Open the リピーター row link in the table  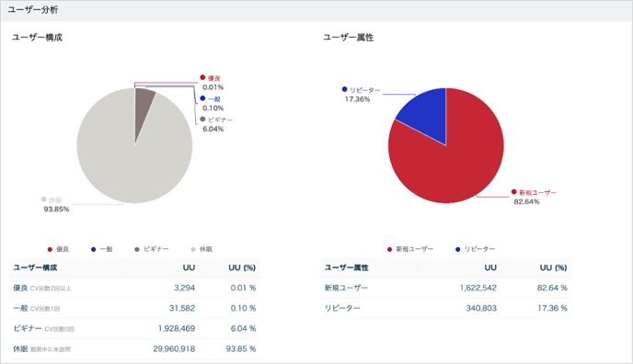coord(342,308)
